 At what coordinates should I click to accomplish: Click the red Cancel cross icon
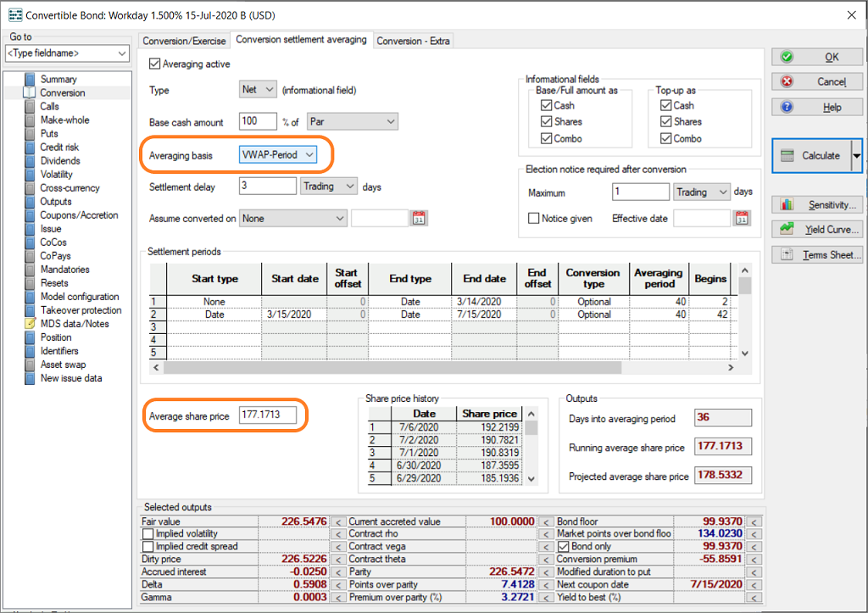click(787, 81)
